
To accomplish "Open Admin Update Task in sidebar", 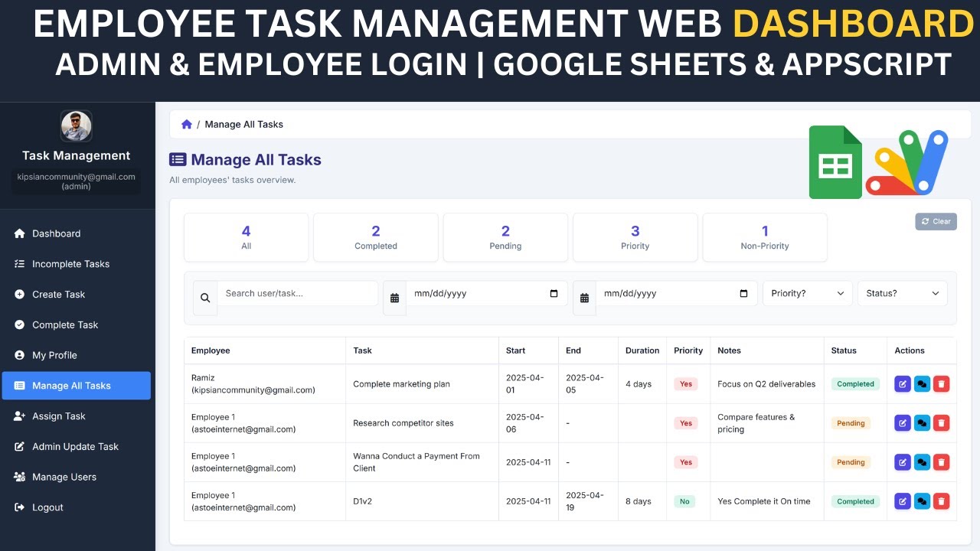I will pos(77,446).
